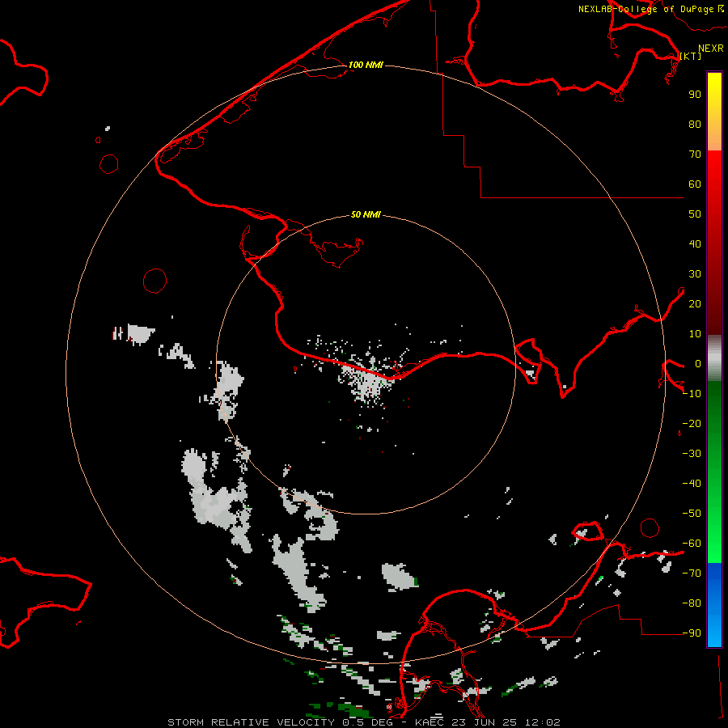This screenshot has width=728, height=728.
Task: Click the "-10" scale label
Action: pyautogui.click(x=692, y=394)
